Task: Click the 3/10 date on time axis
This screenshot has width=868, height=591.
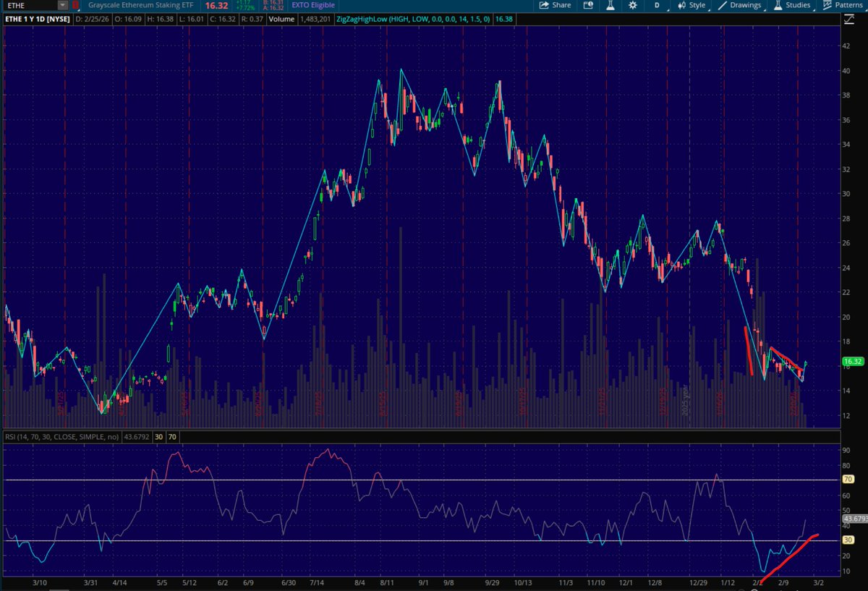Action: tap(38, 581)
